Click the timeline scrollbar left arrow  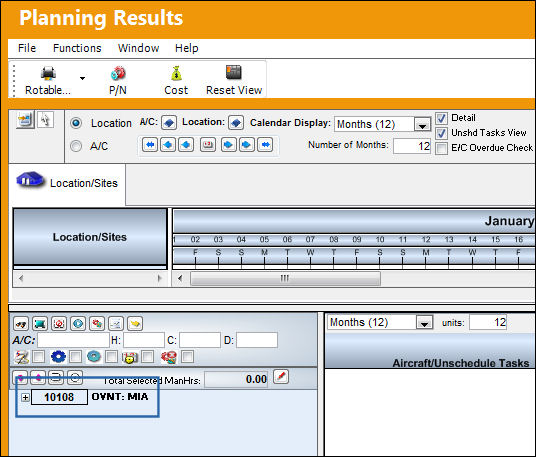[x=180, y=279]
